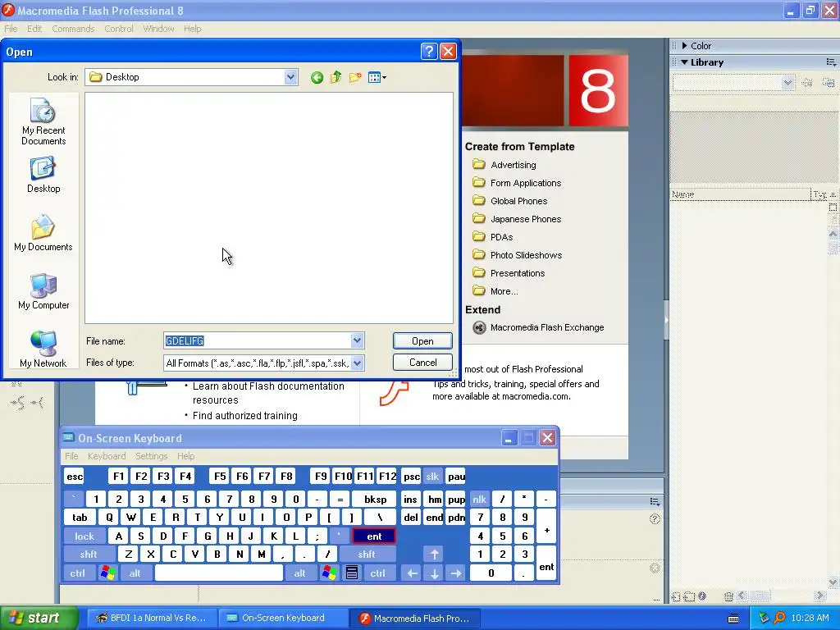Viewport: 840px width, 630px height.
Task: Click the bksp key on On-Screen Keyboard
Action: pyautogui.click(x=375, y=500)
